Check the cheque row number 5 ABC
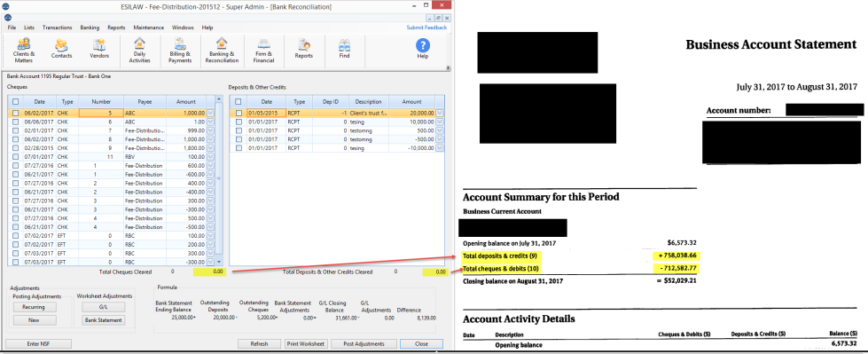 (x=15, y=113)
